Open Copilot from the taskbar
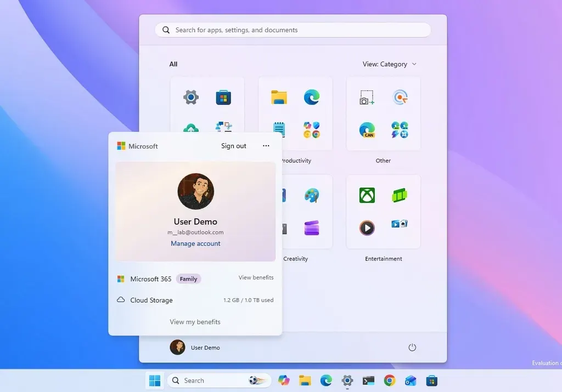 (x=284, y=380)
